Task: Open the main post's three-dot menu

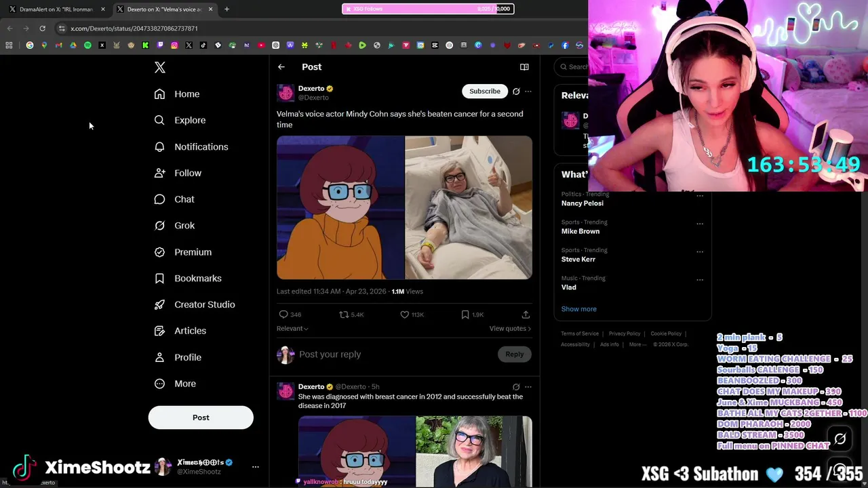Action: click(528, 91)
